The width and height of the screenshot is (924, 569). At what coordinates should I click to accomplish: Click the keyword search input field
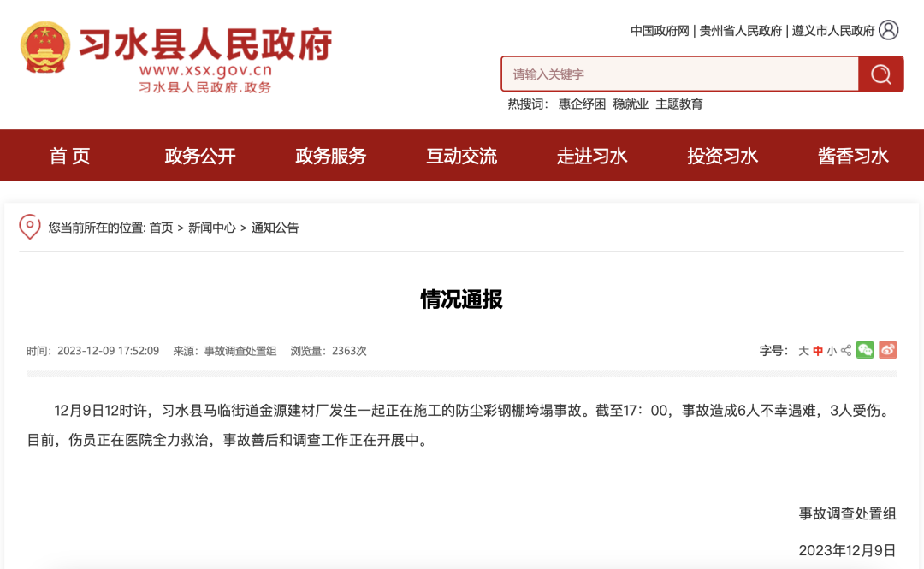pos(676,74)
